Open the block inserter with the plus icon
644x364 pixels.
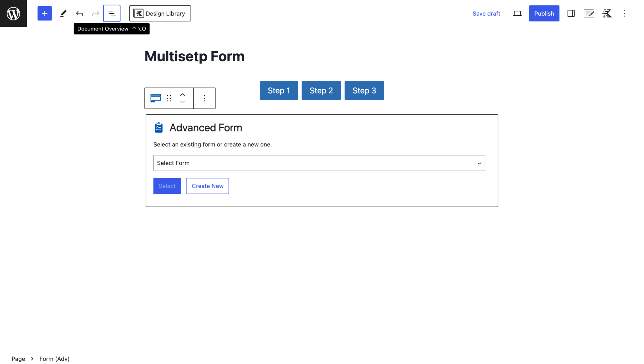[x=44, y=13]
